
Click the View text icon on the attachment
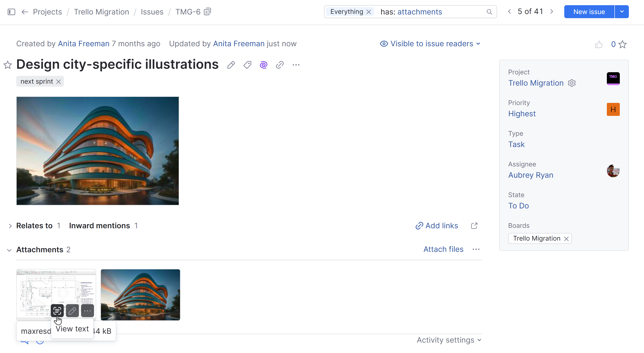pos(57,311)
